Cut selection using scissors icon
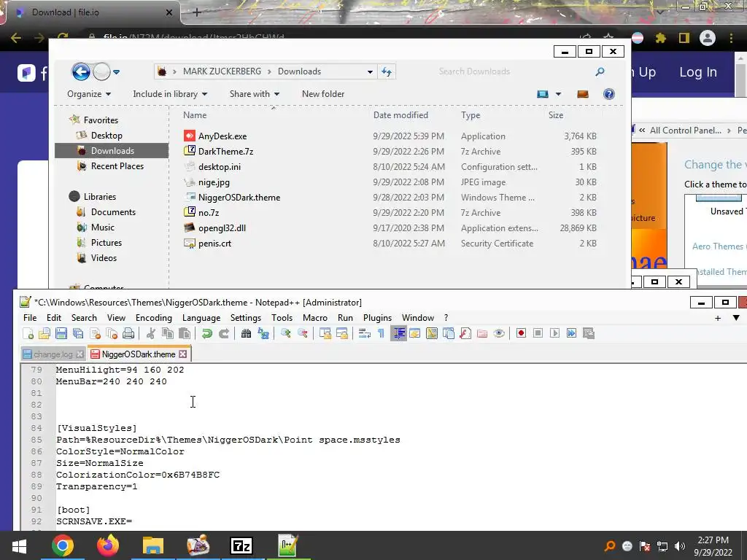The height and width of the screenshot is (560, 747). tap(151, 333)
